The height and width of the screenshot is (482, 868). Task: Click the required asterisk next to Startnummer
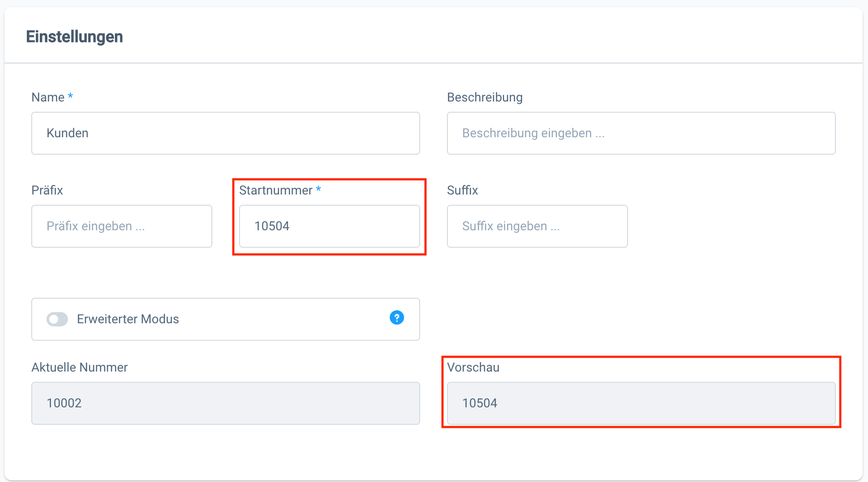coord(318,190)
